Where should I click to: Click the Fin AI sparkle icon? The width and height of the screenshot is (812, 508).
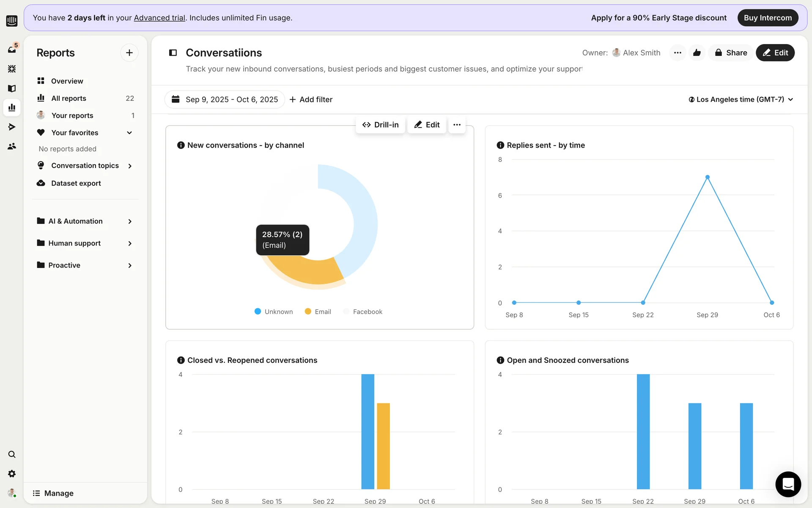(12, 69)
